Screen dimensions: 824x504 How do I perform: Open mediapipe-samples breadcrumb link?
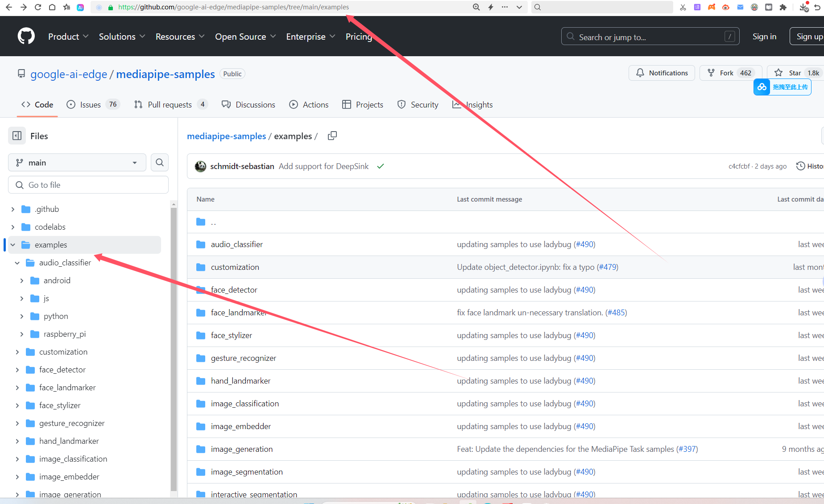(x=226, y=136)
